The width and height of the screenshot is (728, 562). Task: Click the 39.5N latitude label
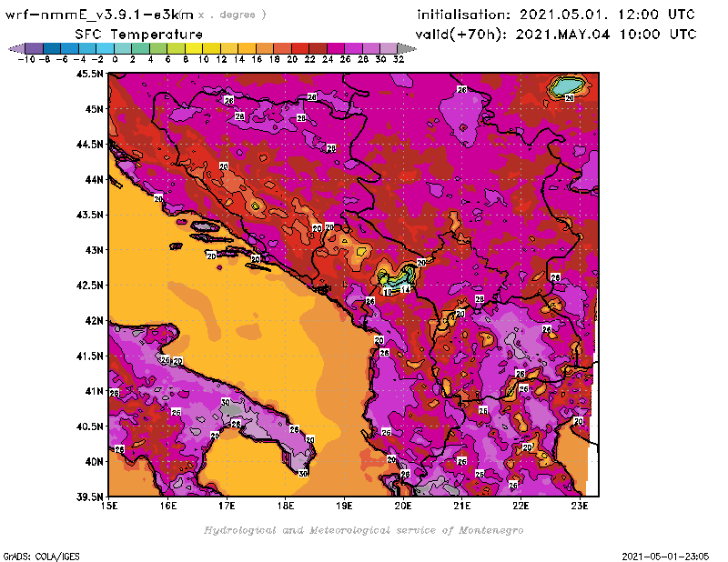(x=89, y=497)
